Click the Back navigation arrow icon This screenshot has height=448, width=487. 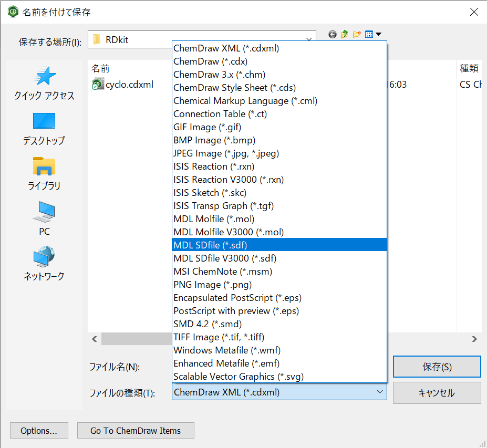(333, 34)
